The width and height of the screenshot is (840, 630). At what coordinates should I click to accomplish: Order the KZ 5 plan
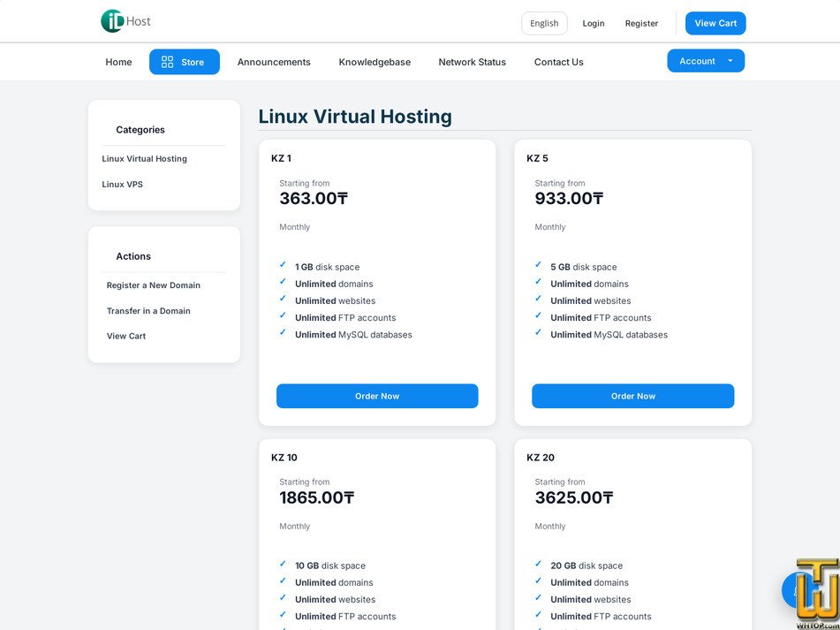(632, 396)
